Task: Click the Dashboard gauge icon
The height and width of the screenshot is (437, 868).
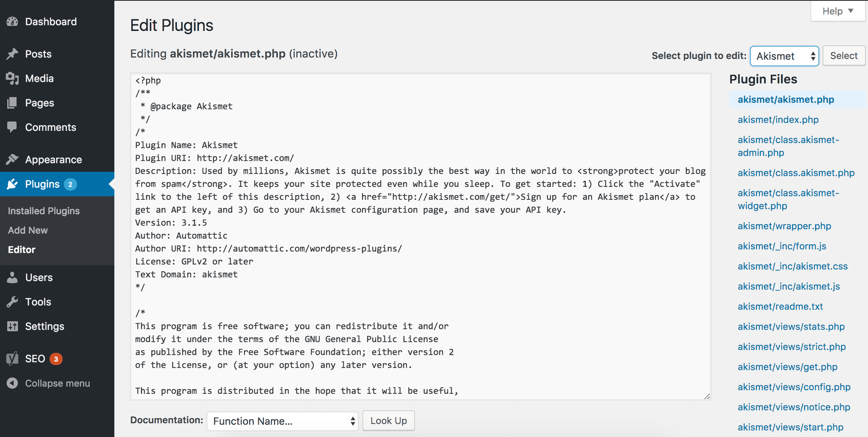Action: [13, 21]
